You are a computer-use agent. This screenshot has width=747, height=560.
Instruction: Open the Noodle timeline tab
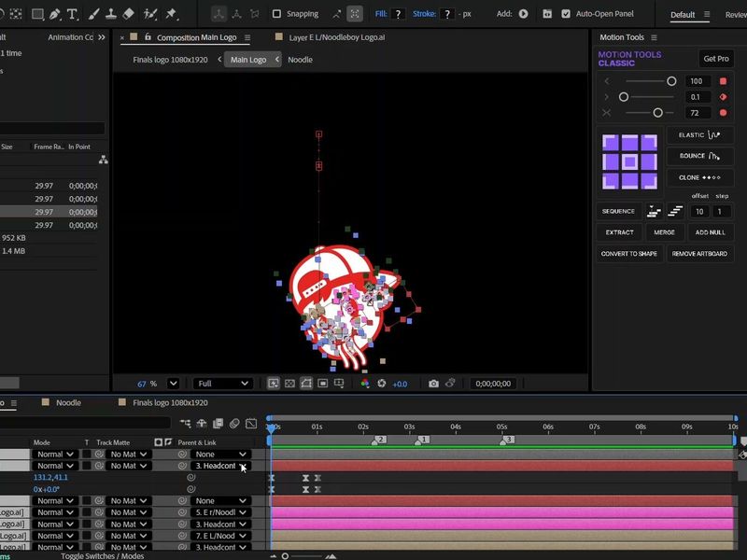point(68,403)
